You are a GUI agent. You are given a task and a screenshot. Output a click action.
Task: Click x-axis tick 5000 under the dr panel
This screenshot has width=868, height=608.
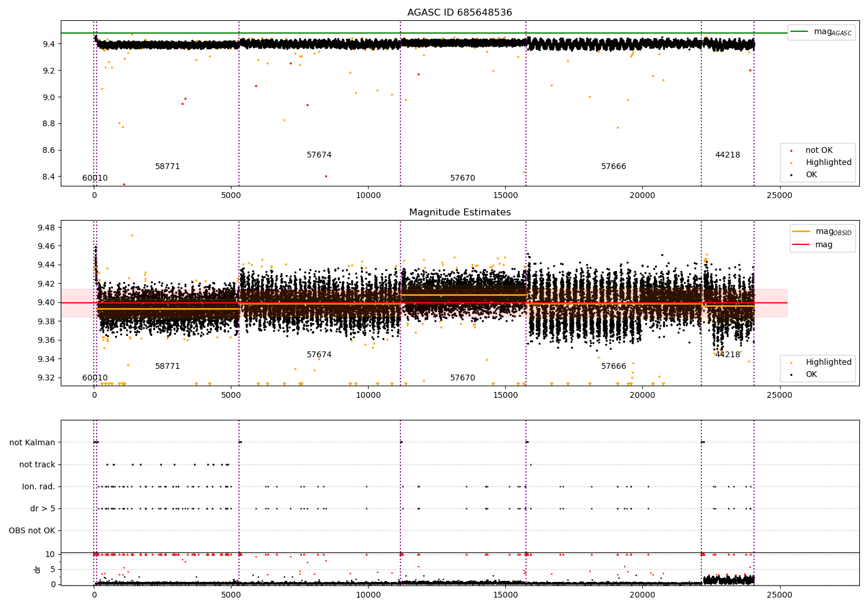[x=231, y=595]
